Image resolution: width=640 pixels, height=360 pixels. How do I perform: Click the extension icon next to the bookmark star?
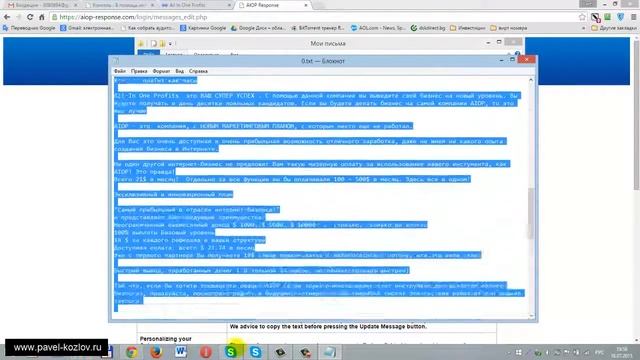coord(596,17)
